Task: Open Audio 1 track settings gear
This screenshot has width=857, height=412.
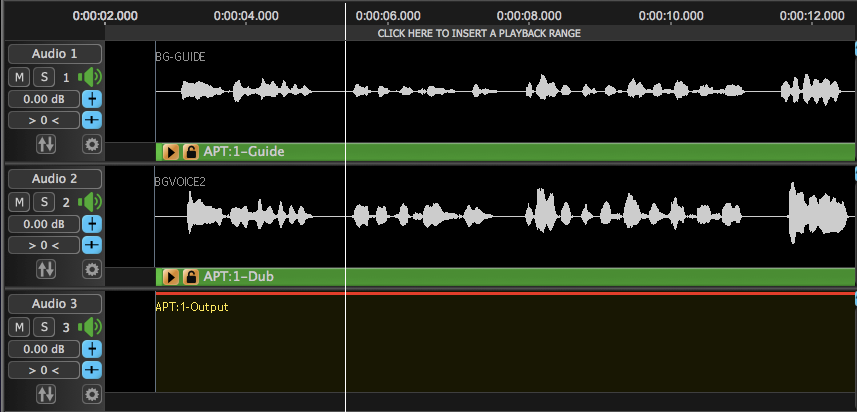Action: point(92,144)
